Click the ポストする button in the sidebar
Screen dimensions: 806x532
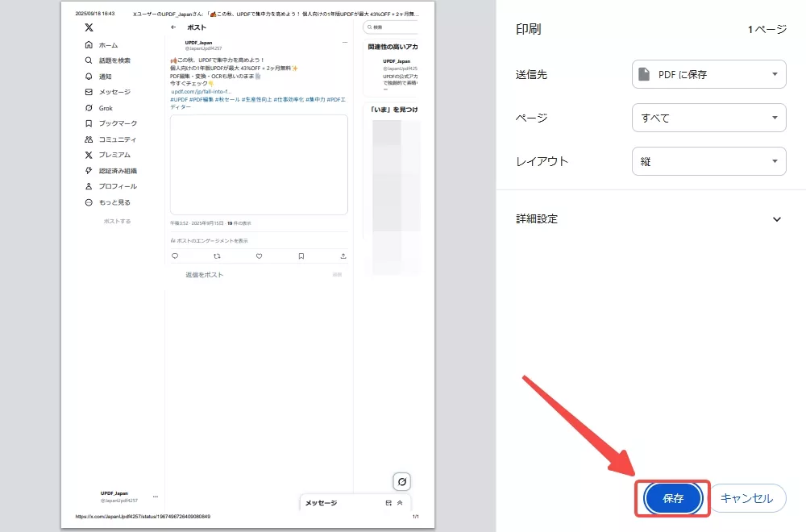(117, 221)
